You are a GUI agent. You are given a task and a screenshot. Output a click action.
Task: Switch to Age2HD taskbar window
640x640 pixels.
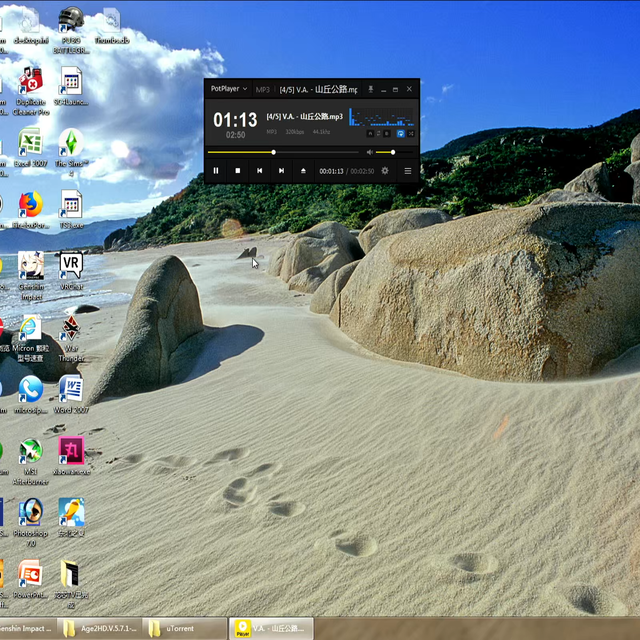click(x=100, y=628)
